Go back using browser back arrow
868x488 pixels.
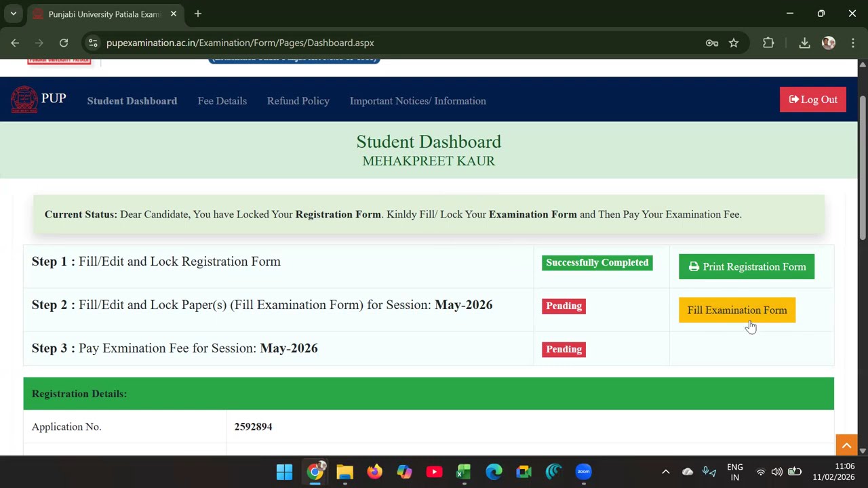[15, 43]
